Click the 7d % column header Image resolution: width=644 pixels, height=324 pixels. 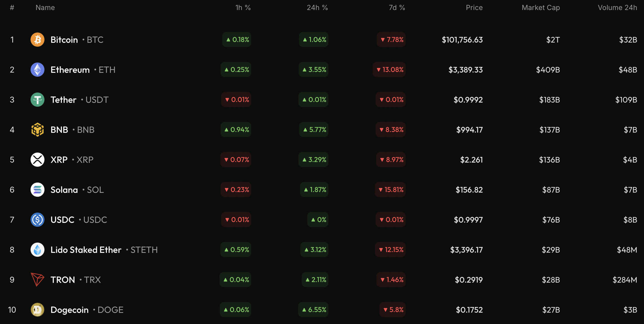tap(397, 8)
